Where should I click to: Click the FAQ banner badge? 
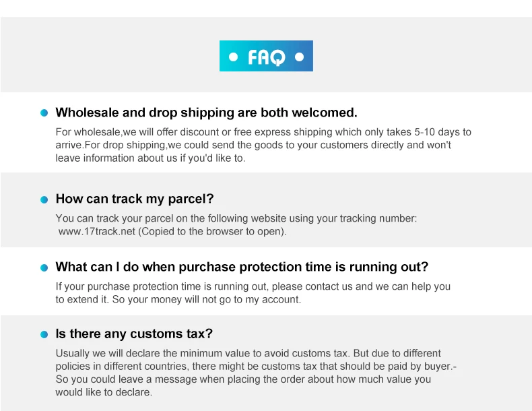tap(266, 56)
